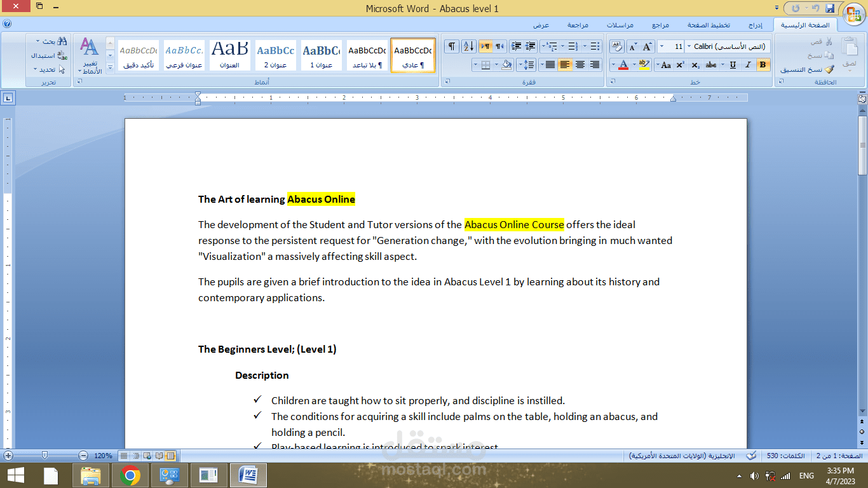Switch to the عرض View tab
The width and height of the screenshot is (868, 488).
pos(541,25)
